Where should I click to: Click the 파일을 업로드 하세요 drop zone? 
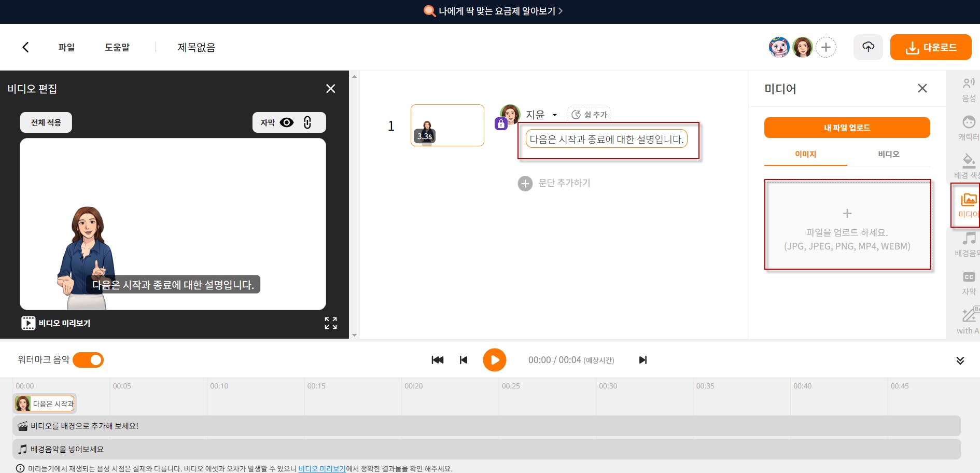click(847, 225)
